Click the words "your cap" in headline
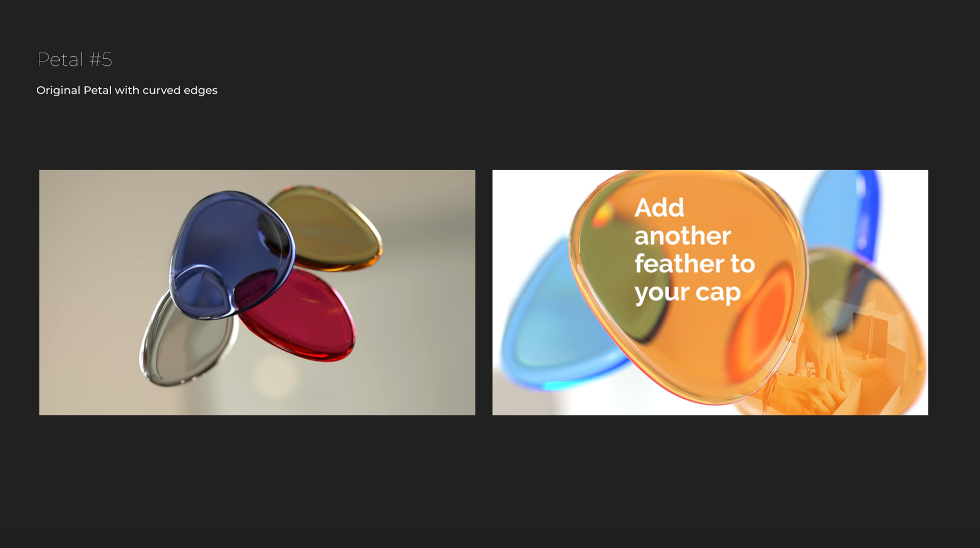The width and height of the screenshot is (980, 548). (688, 293)
